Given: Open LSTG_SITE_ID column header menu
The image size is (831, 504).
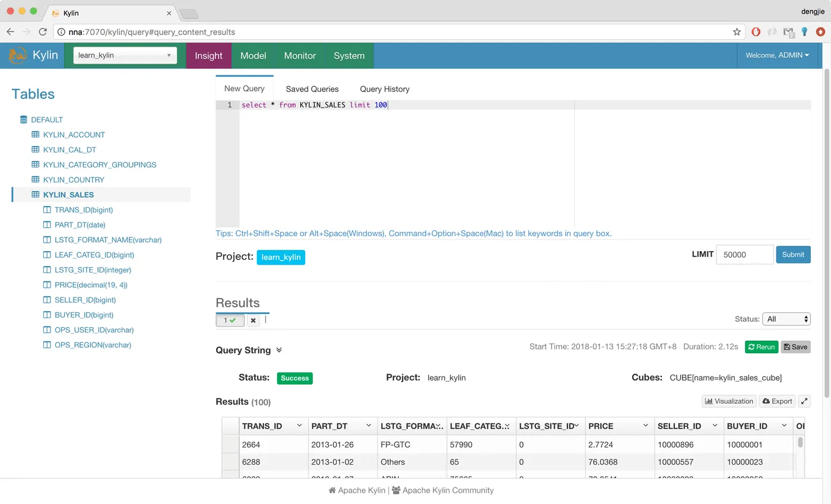Looking at the screenshot, I should [576, 426].
